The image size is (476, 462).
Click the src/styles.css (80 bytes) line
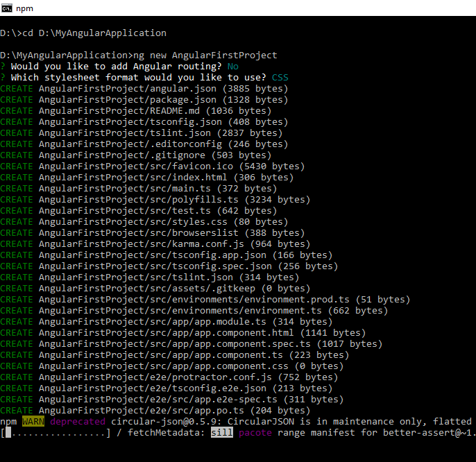point(144,221)
